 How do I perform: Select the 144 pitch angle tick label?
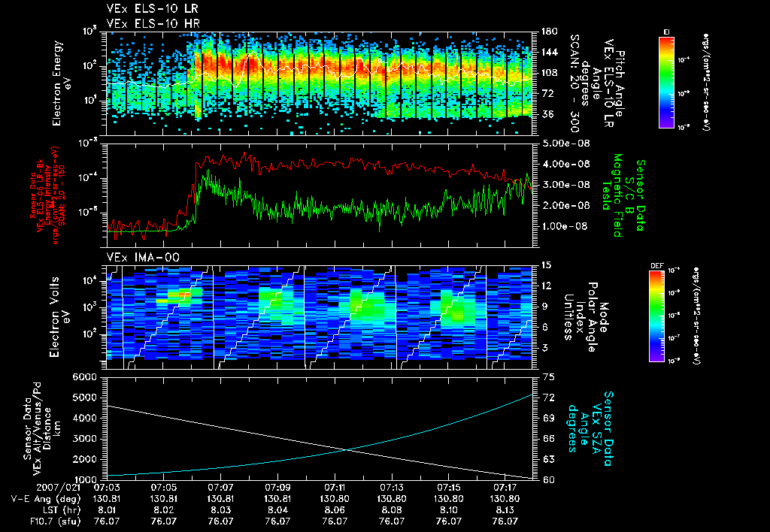click(x=549, y=52)
